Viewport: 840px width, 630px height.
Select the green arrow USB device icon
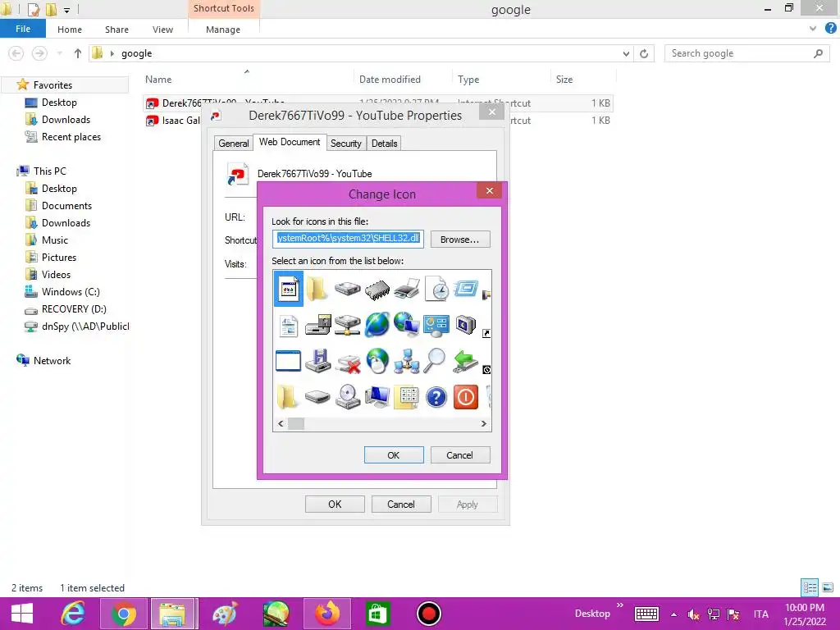466,361
